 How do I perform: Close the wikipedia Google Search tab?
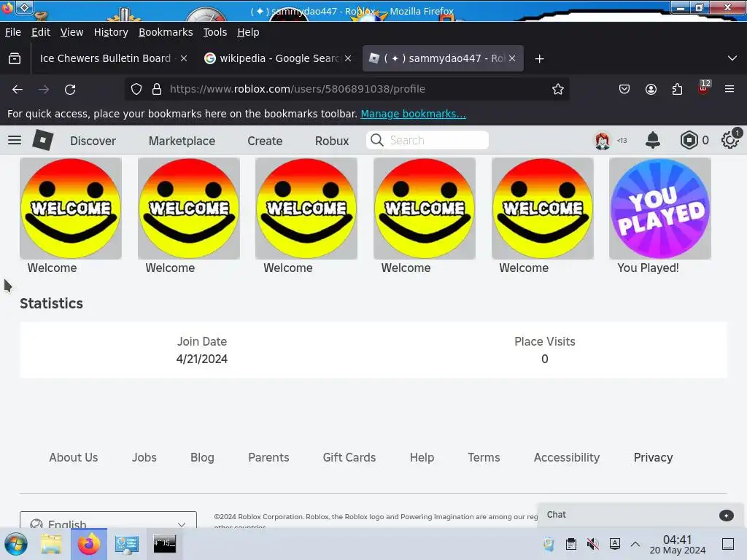pos(348,58)
